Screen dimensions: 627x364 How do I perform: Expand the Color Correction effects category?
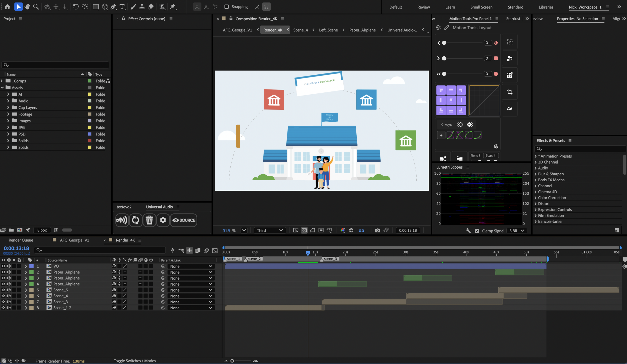pos(536,198)
